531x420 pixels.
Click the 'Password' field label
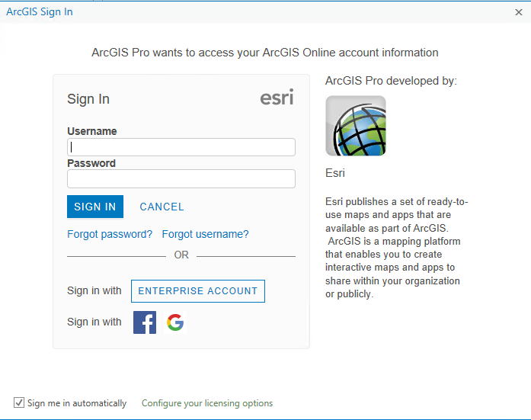(x=91, y=163)
